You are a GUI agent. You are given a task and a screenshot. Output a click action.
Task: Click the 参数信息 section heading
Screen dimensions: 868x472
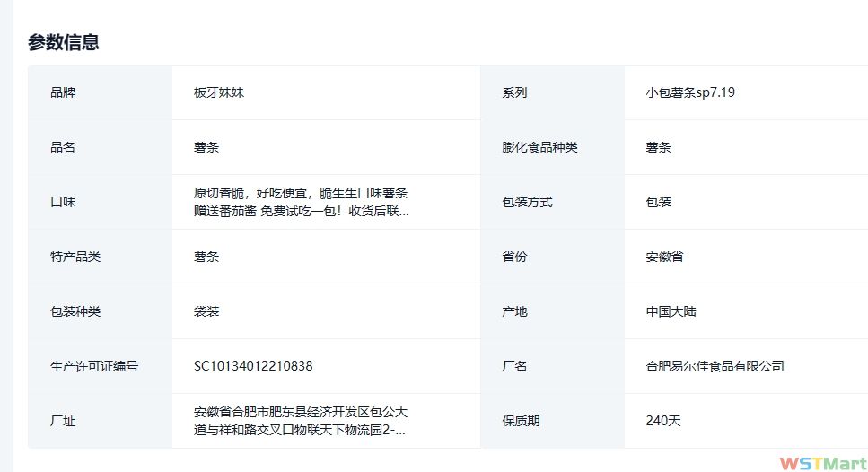[x=64, y=42]
